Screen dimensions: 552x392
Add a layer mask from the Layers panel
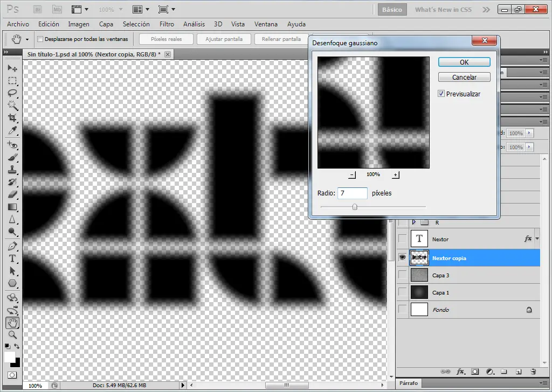(475, 372)
